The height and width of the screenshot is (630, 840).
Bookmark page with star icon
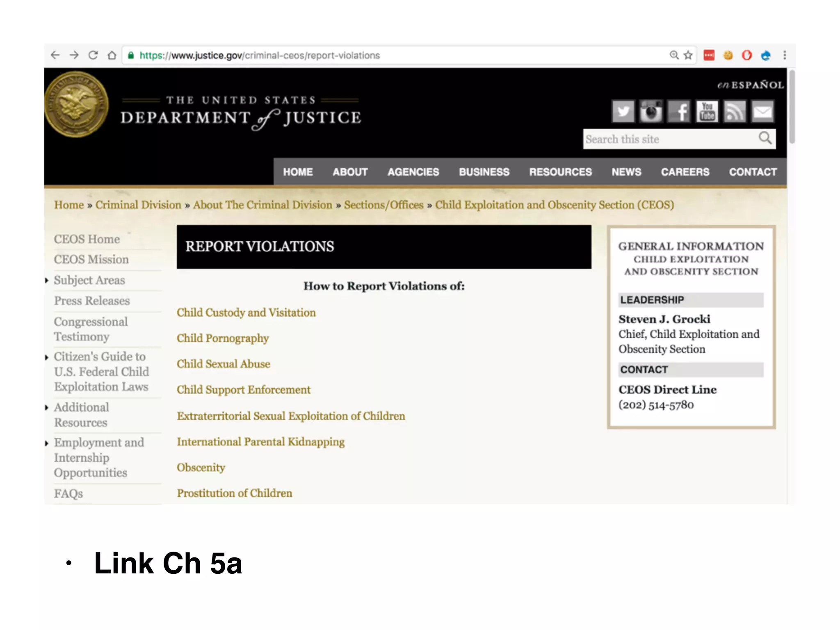tap(688, 55)
